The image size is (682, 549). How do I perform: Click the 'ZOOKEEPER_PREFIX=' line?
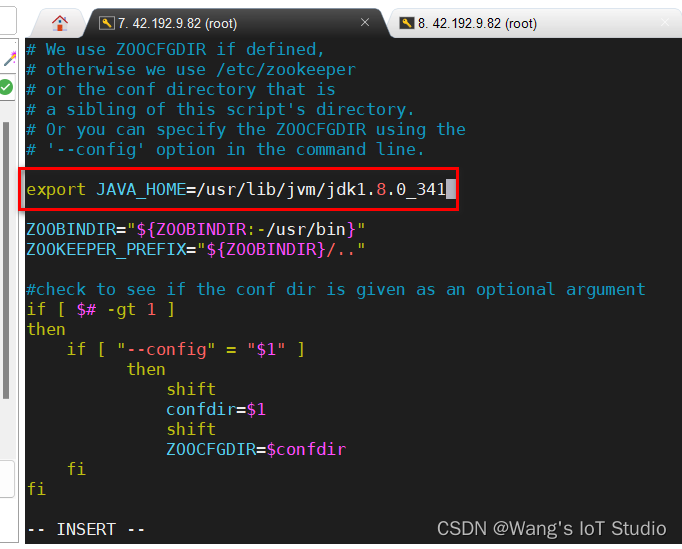(195, 250)
